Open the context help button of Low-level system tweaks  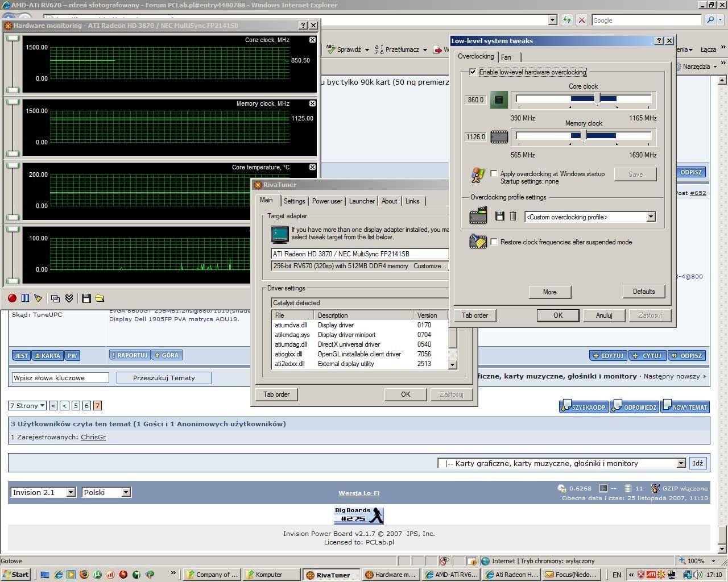pos(659,41)
